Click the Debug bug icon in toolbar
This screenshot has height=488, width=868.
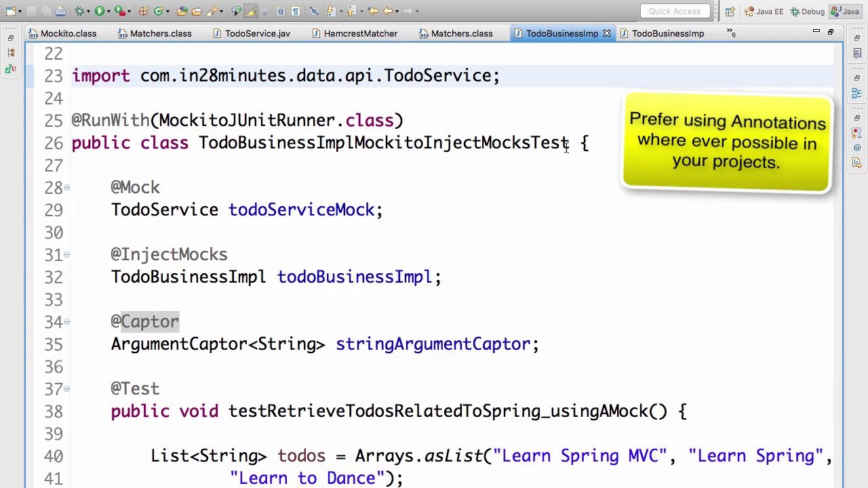pyautogui.click(x=80, y=11)
